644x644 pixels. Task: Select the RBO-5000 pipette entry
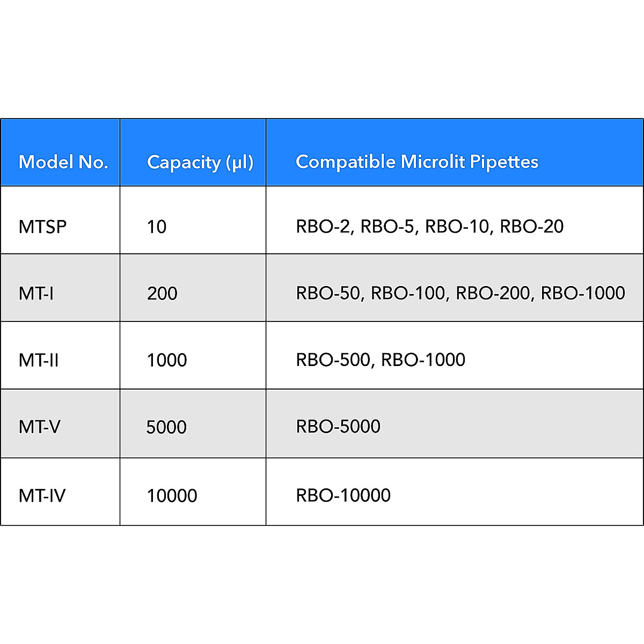tap(338, 427)
